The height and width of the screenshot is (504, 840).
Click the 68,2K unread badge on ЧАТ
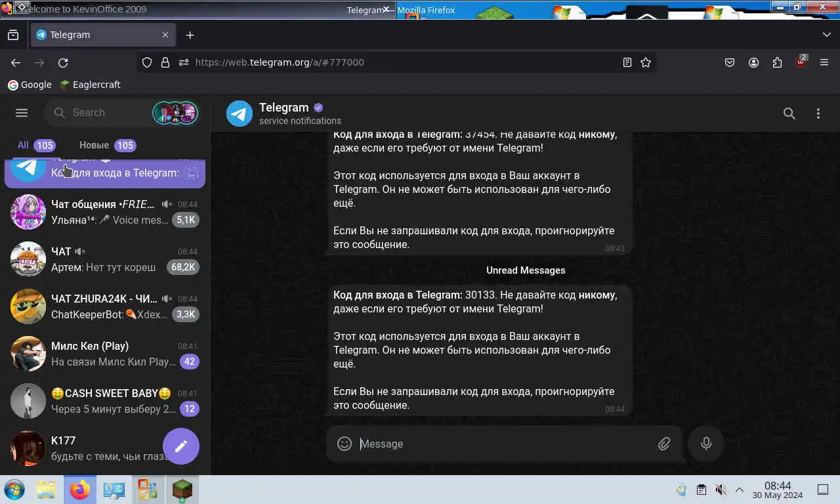click(x=183, y=267)
